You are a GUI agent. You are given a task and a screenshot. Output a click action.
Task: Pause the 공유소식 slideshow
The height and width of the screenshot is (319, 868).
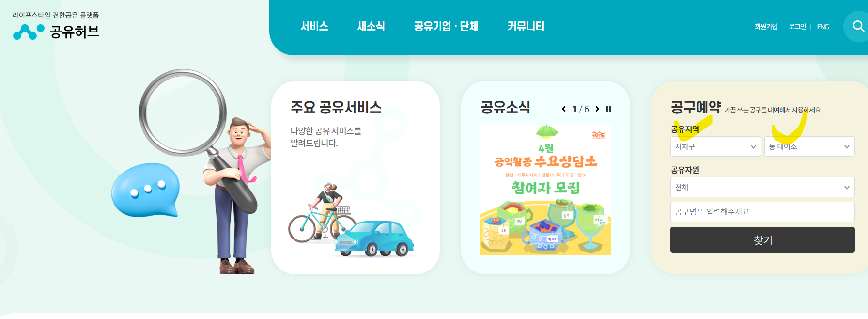(x=608, y=109)
